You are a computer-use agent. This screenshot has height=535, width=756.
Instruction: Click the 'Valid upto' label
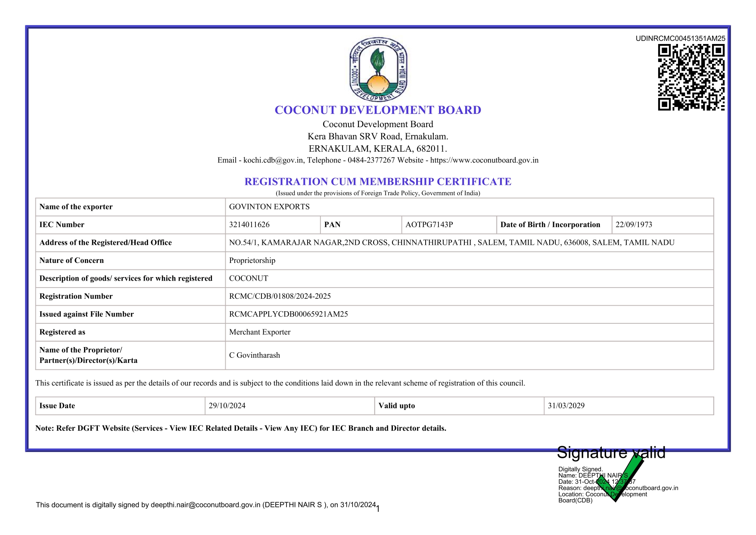pos(397,406)
